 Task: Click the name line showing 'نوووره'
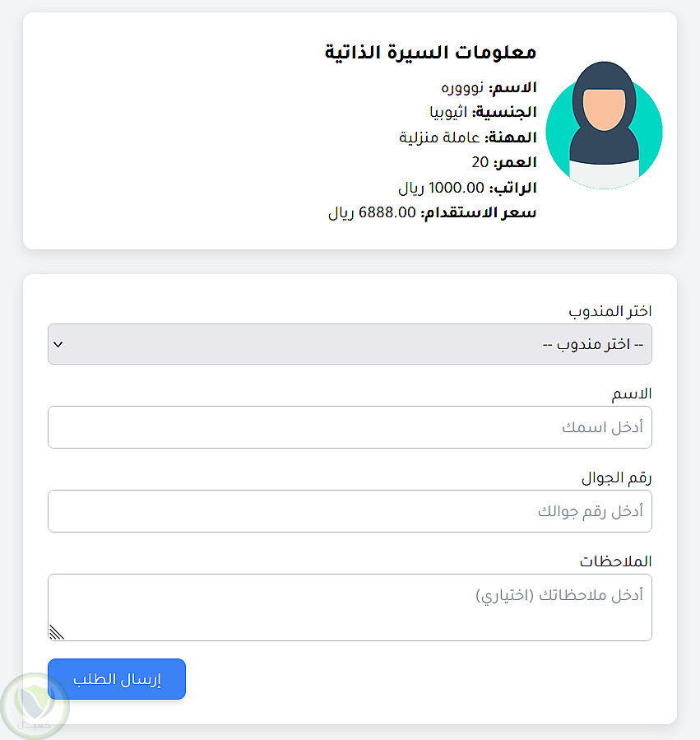click(x=489, y=87)
